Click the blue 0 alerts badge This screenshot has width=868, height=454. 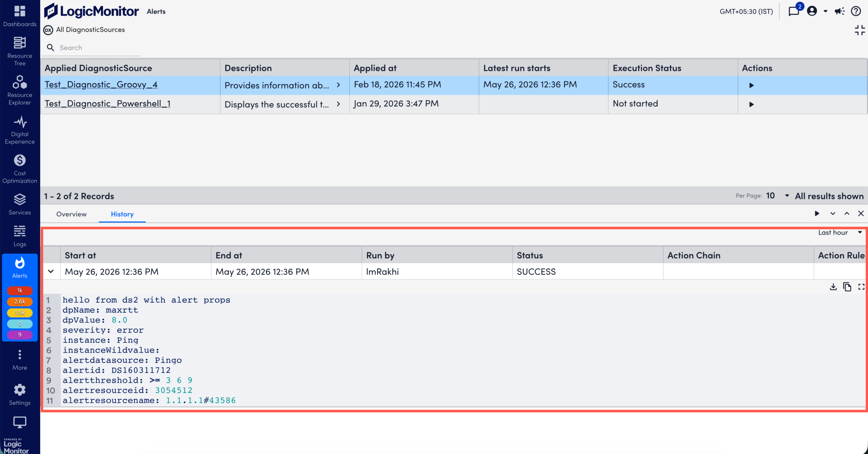(20, 324)
